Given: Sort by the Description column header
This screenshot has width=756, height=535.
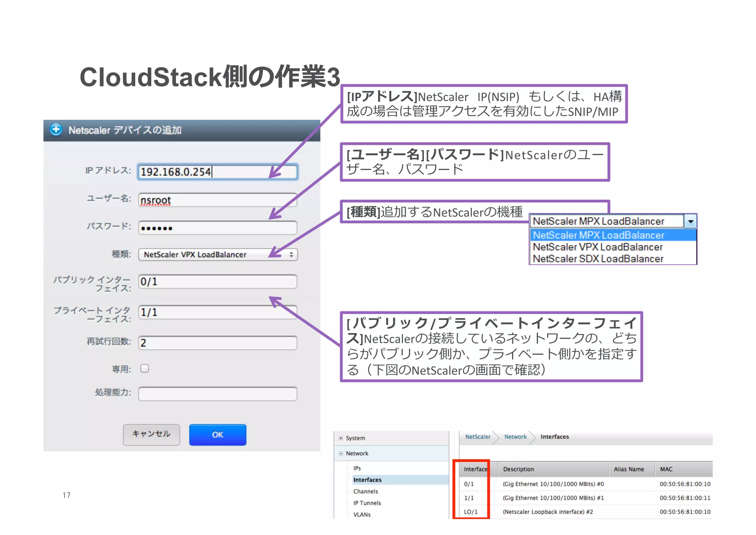Looking at the screenshot, I should point(518,469).
